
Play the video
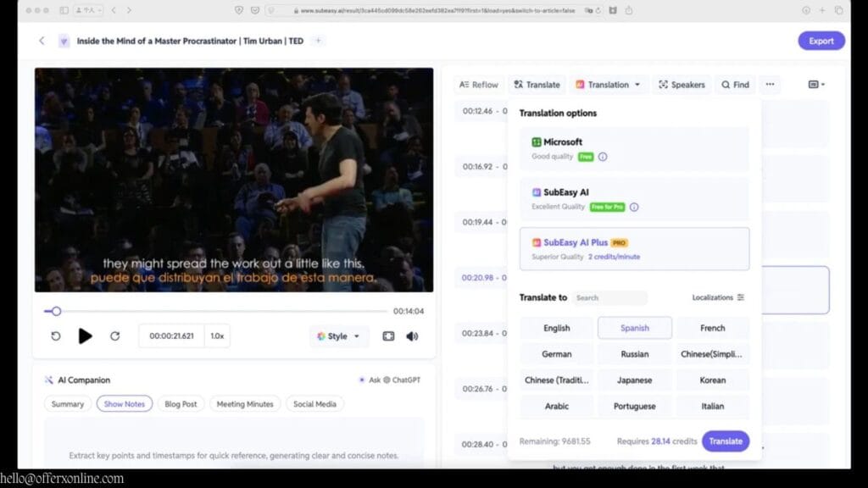tap(85, 336)
